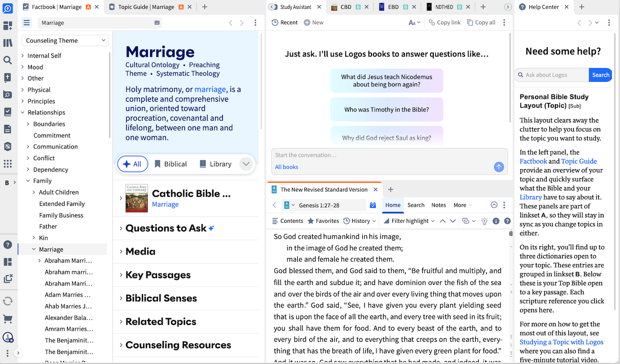This screenshot has width=620, height=364.
Task: Open the Studying a Topic with Logos link
Action: pyautogui.click(x=562, y=342)
